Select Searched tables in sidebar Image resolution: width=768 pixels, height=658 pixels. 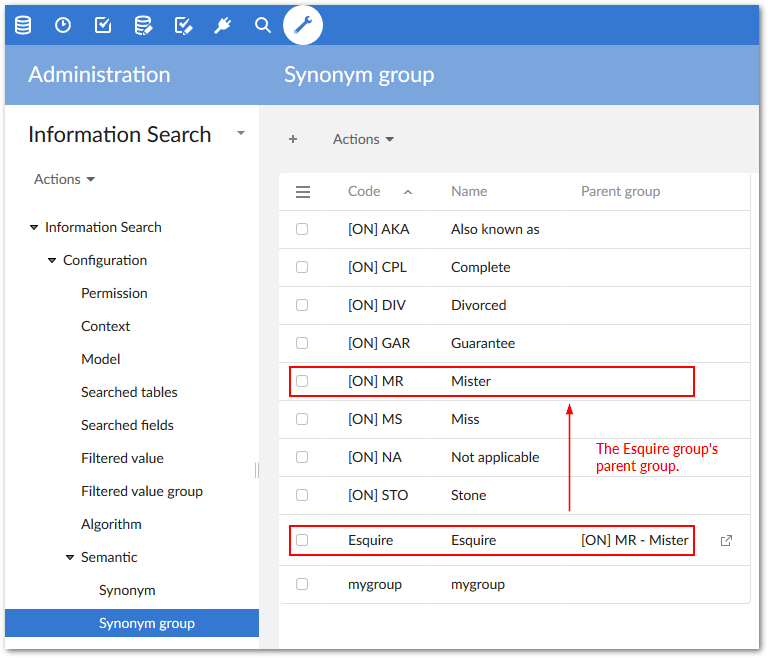129,392
